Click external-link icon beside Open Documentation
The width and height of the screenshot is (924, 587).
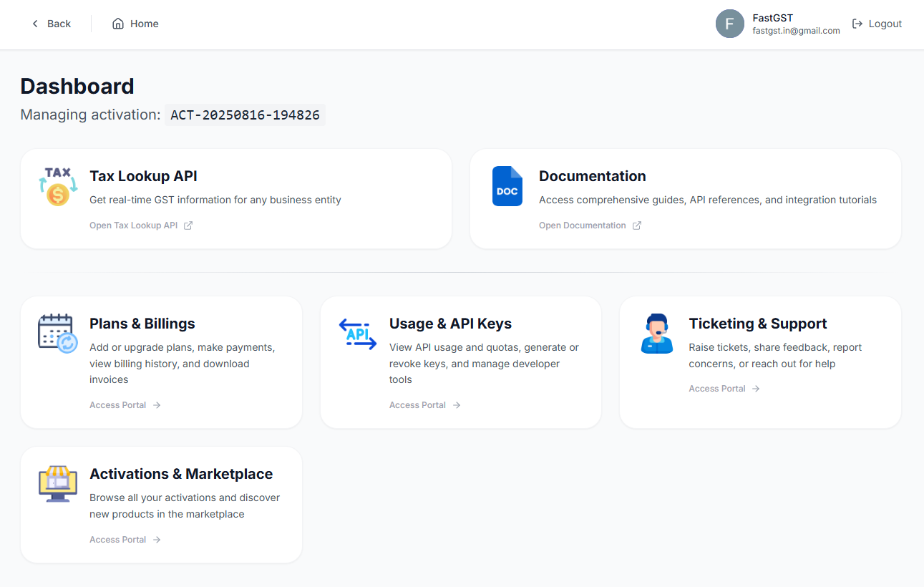[x=637, y=225]
